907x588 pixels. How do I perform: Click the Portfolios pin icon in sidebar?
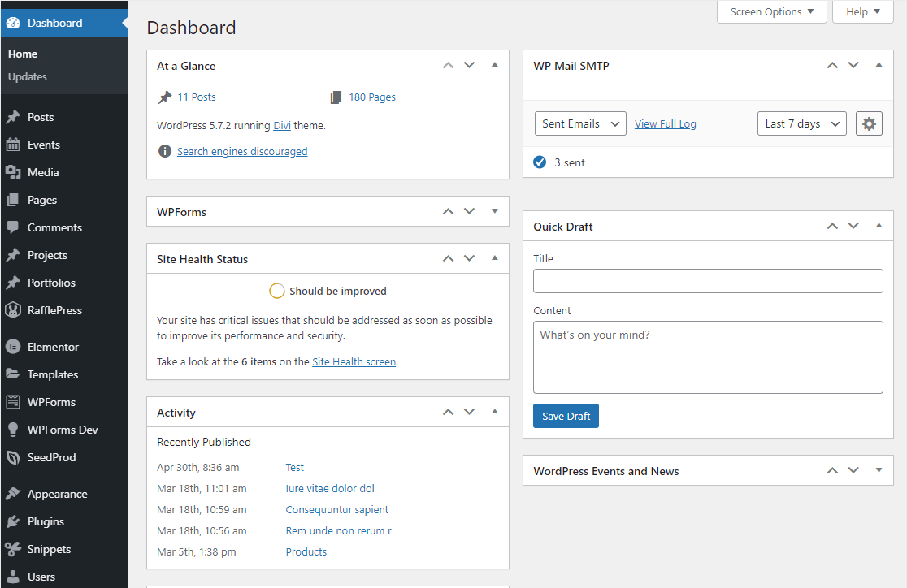click(13, 283)
